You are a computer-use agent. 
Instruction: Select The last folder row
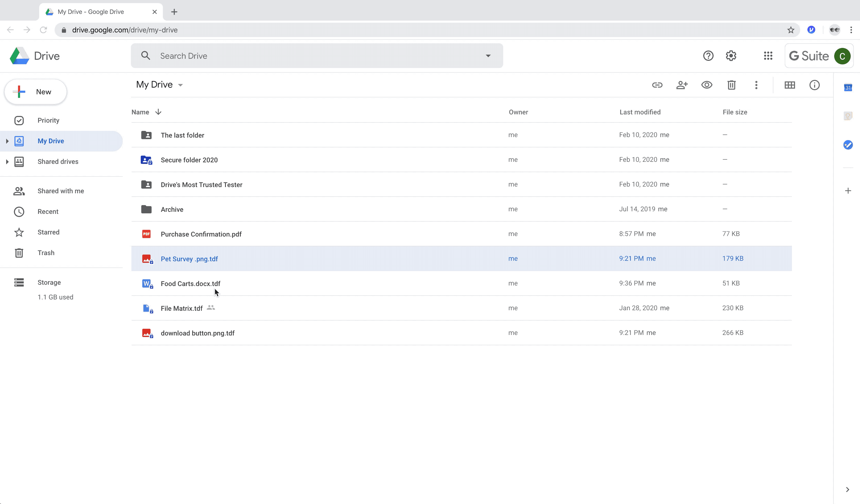pos(461,135)
